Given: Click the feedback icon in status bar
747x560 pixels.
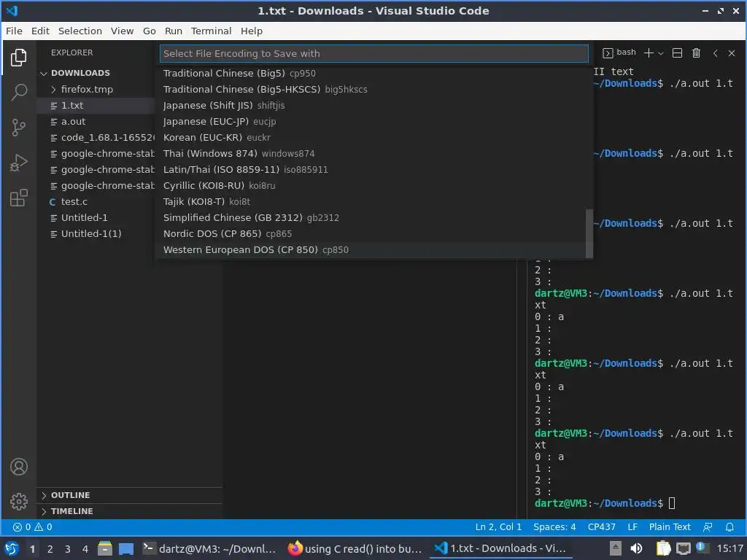Looking at the screenshot, I should point(708,526).
